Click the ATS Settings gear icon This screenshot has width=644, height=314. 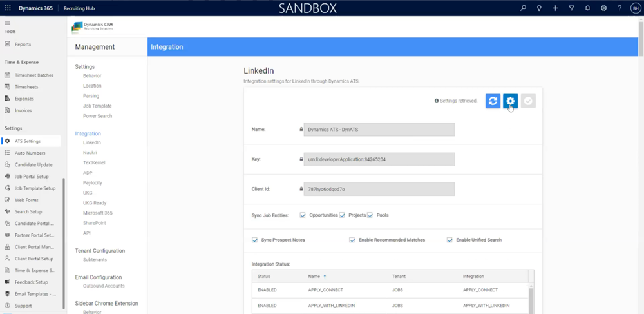7,141
